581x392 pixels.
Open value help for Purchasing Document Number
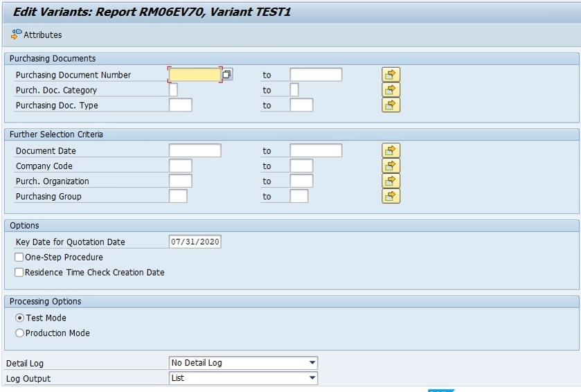coord(227,75)
